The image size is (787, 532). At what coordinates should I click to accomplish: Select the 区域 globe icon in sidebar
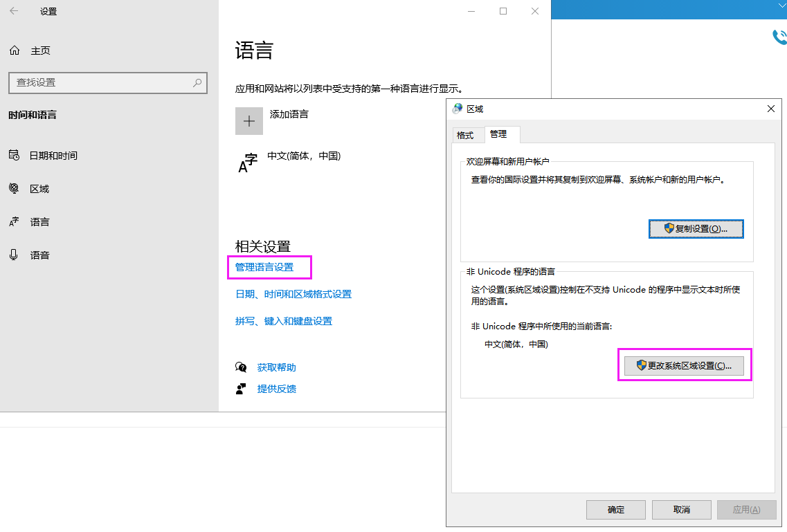coord(14,189)
